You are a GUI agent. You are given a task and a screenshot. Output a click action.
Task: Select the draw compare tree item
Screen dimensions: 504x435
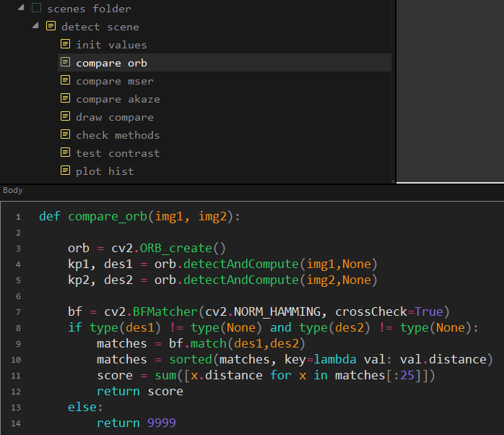(115, 117)
